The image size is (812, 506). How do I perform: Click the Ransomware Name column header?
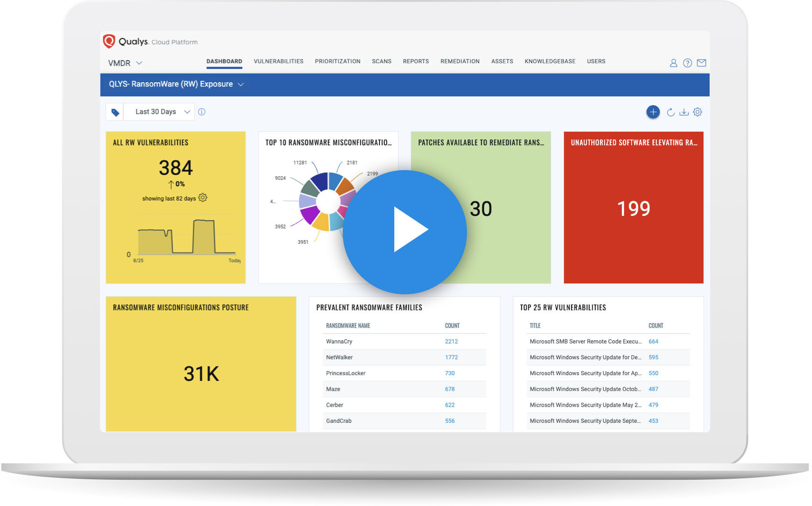(x=348, y=326)
